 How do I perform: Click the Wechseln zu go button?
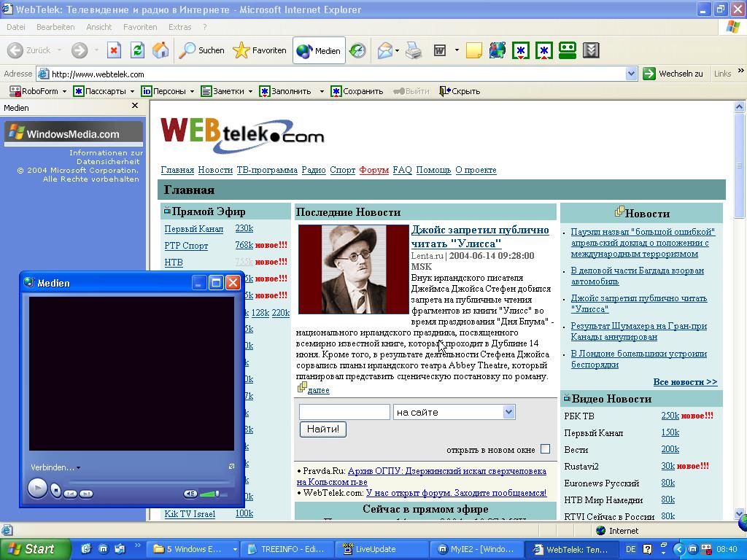673,74
